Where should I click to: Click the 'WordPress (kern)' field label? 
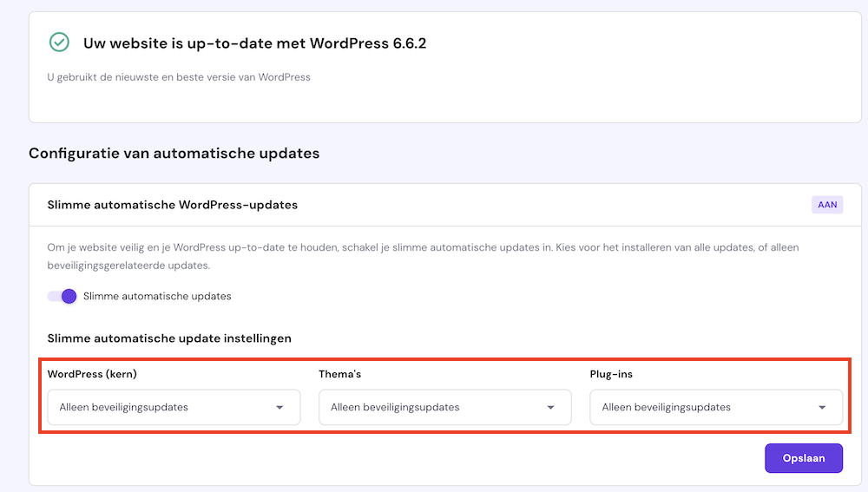point(92,374)
